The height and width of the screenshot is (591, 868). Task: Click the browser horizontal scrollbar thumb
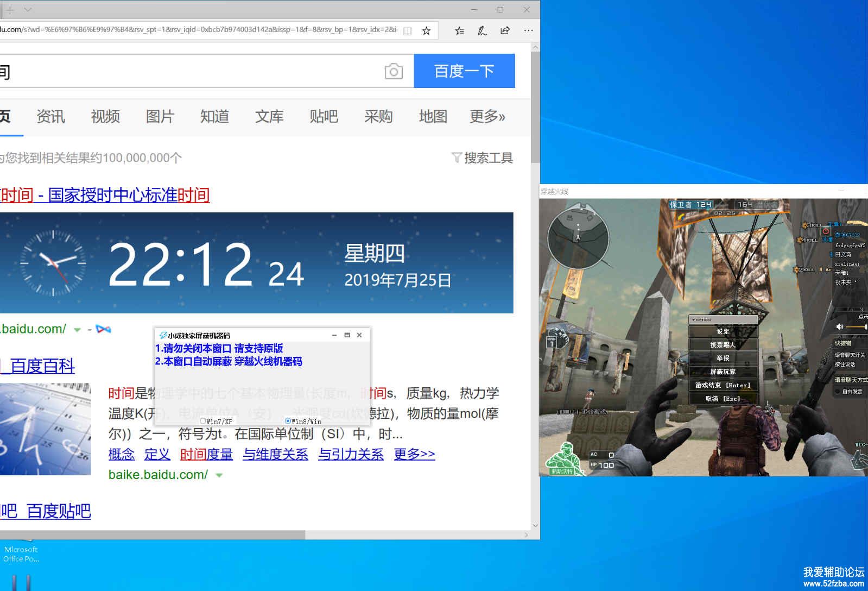(x=153, y=535)
